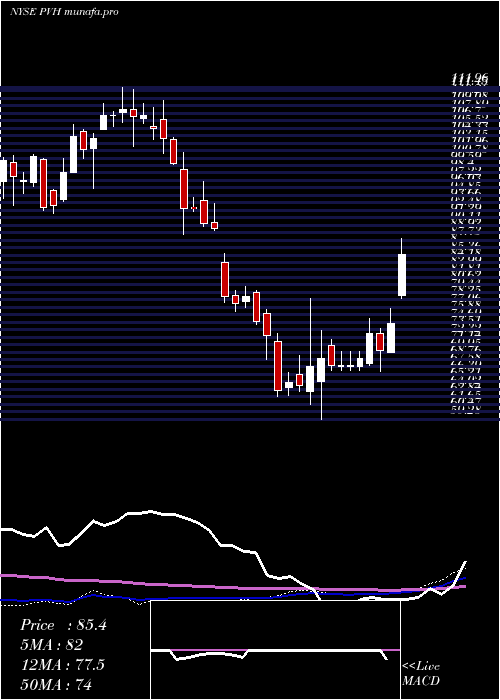Select the Price : 85.4 readout
This screenshot has width=500, height=700.
coord(63,625)
